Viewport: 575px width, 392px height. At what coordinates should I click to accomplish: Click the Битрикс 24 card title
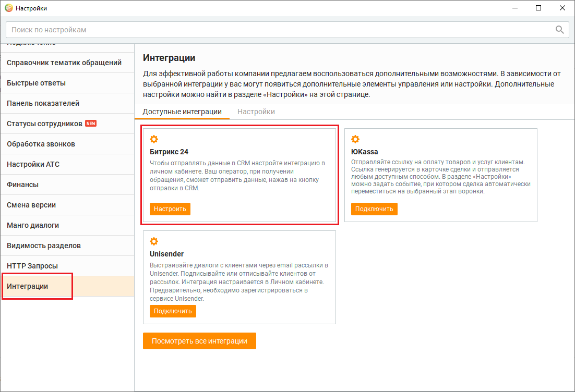[169, 152]
